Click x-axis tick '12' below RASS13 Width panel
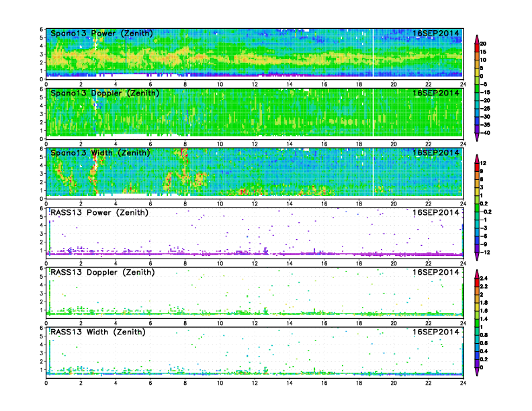 pos(255,383)
